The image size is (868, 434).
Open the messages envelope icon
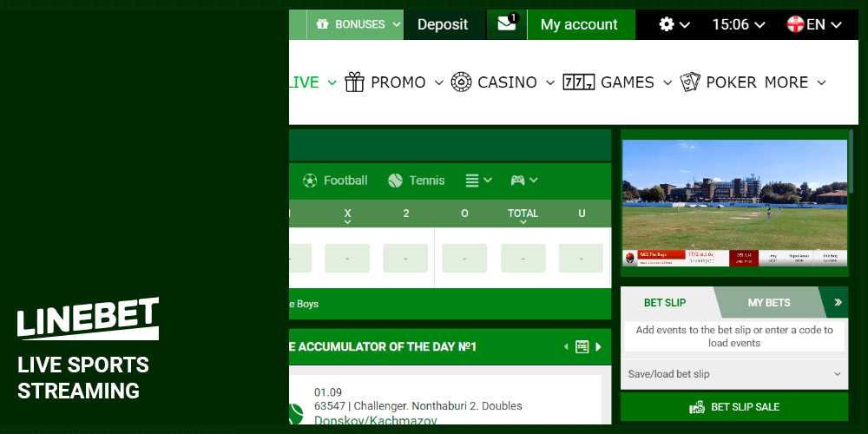pyautogui.click(x=507, y=23)
